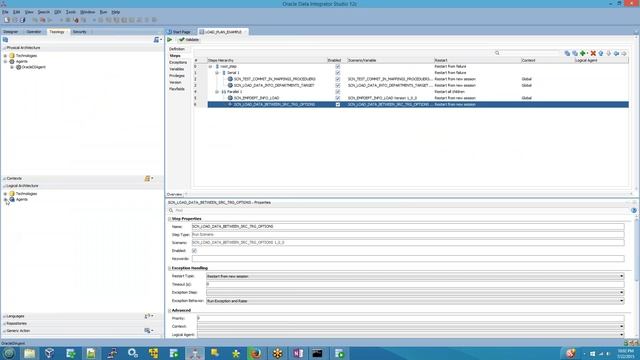
Task: Click the blue Move Step Up arrow
Action: point(601,53)
